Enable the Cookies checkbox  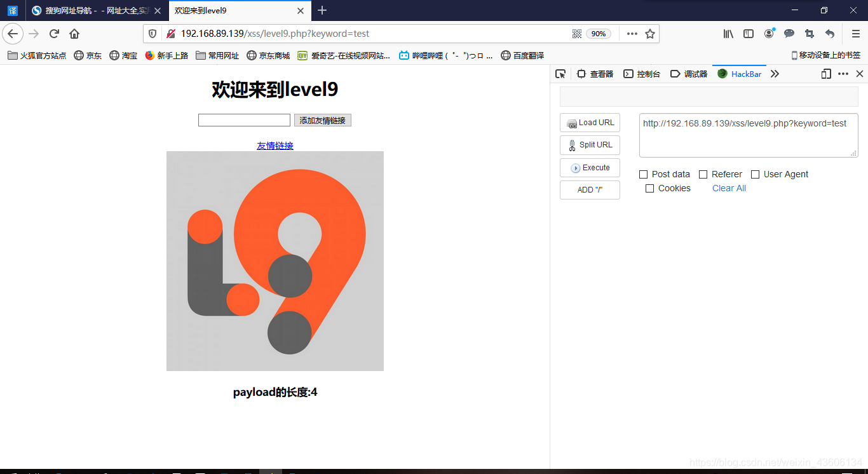[x=649, y=188]
